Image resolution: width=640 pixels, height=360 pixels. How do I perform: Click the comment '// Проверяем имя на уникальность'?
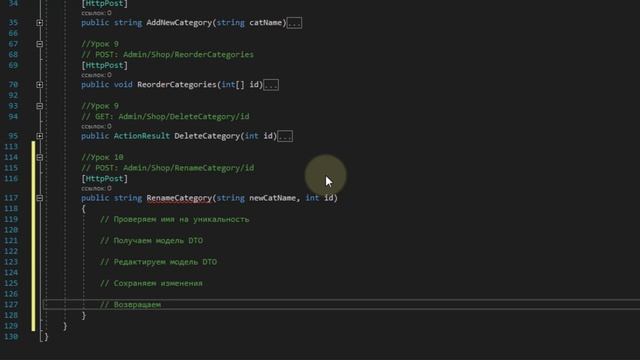(174, 220)
